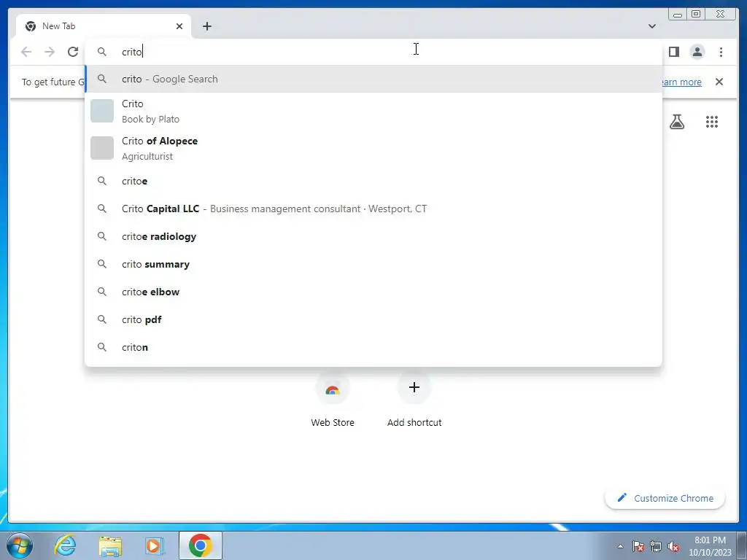Open the Google apps grid

pos(712,122)
